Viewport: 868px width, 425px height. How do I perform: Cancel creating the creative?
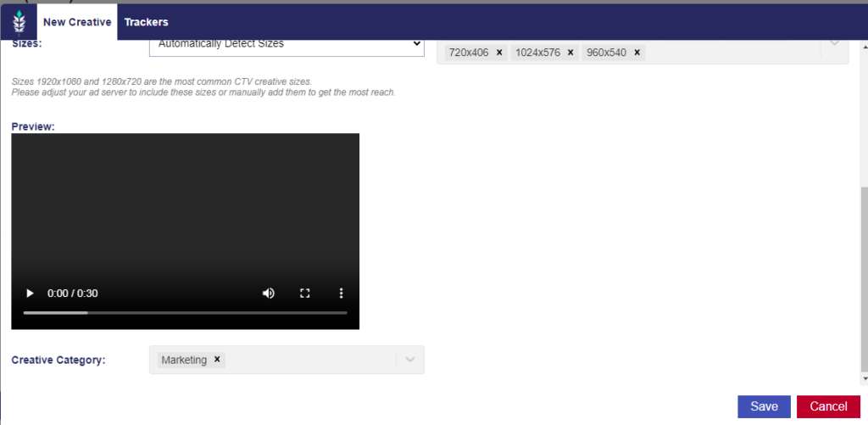[828, 406]
